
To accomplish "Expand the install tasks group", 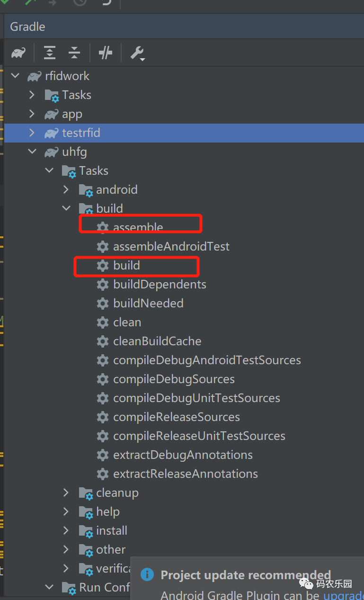I will pyautogui.click(x=66, y=531).
